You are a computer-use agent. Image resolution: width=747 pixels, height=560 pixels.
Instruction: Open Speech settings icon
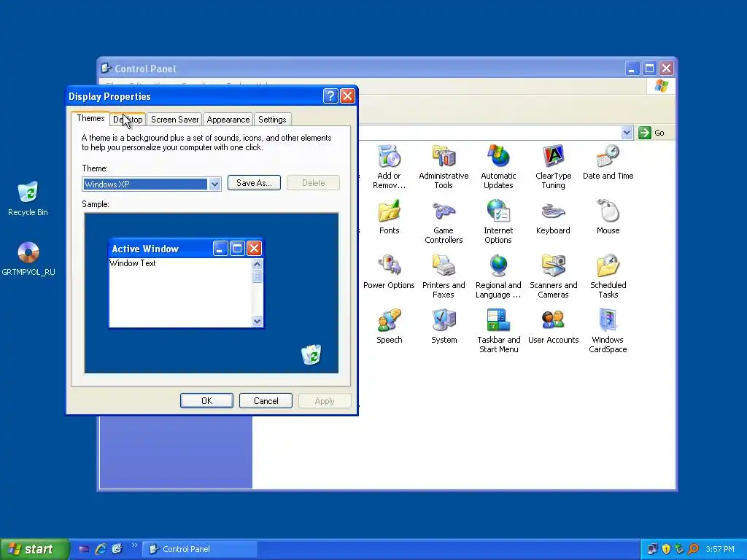(390, 321)
